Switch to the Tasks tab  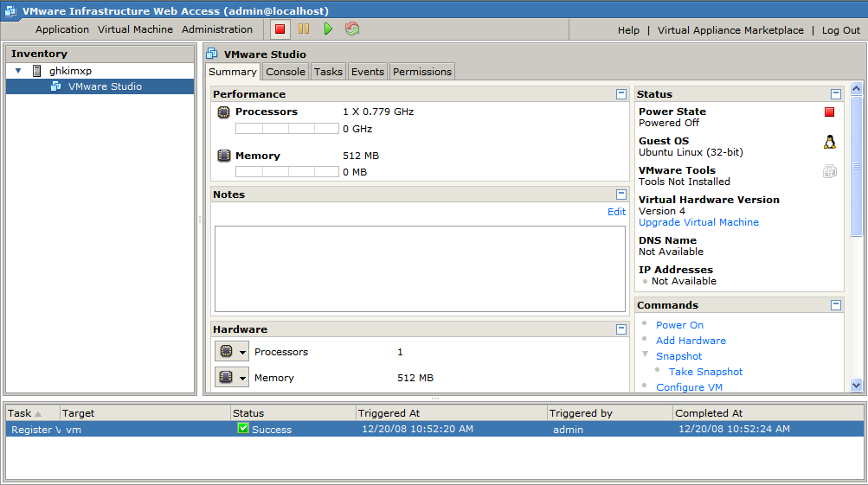pos(328,72)
